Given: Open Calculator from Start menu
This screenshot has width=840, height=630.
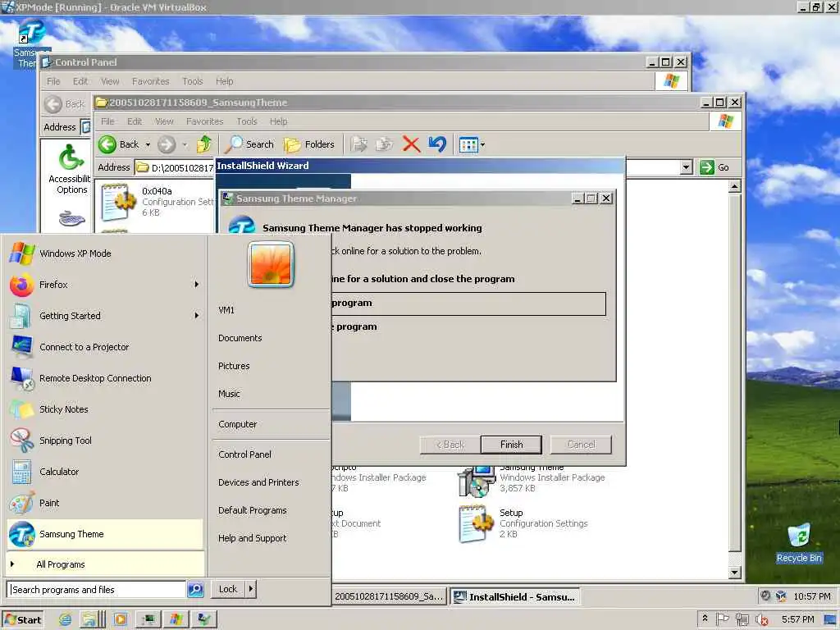Looking at the screenshot, I should (x=104, y=472).
